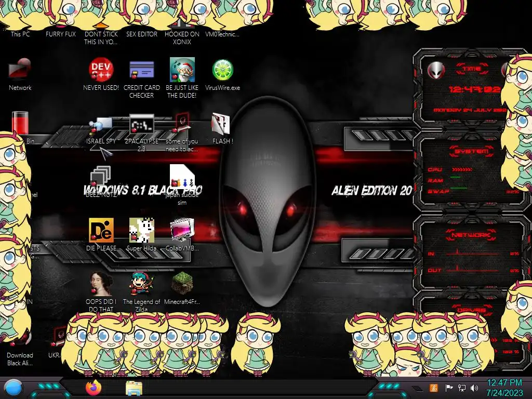Select the HOOKED ON XONIX label
The image size is (532, 399).
coord(182,38)
